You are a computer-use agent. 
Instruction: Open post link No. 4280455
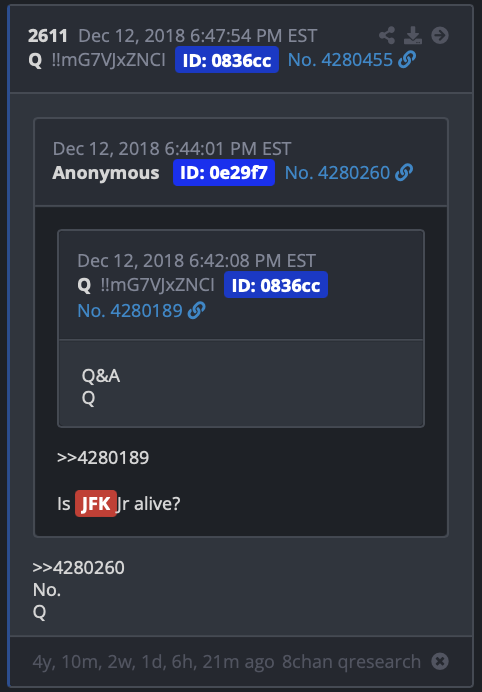[340, 60]
